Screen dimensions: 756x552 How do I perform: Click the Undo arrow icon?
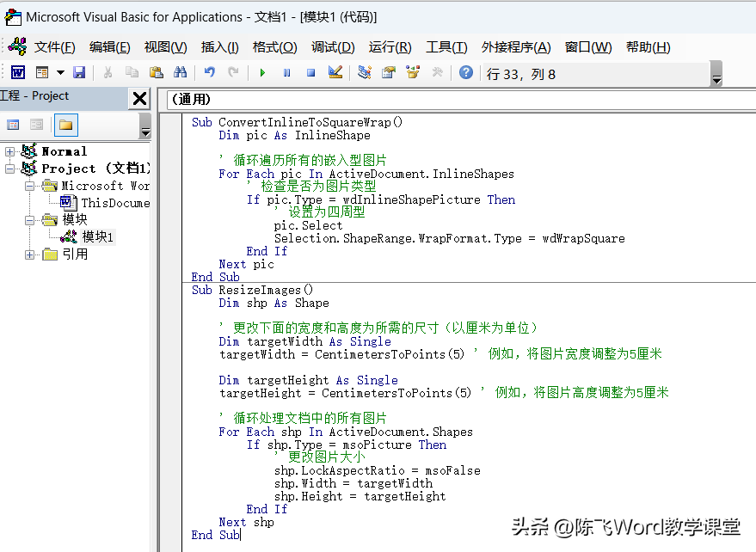(209, 73)
